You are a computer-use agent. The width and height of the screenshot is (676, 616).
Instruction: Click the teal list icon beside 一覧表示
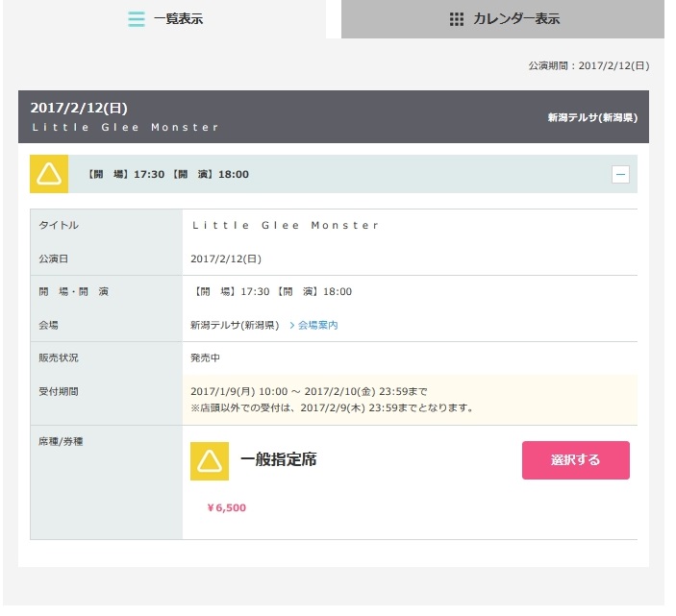coord(137,19)
